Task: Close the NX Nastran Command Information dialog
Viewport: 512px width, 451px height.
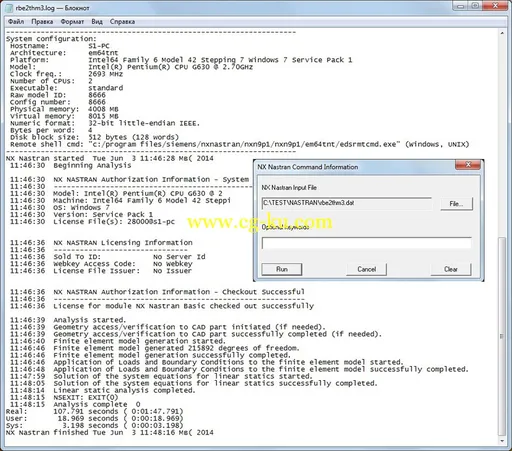Action: (468, 165)
